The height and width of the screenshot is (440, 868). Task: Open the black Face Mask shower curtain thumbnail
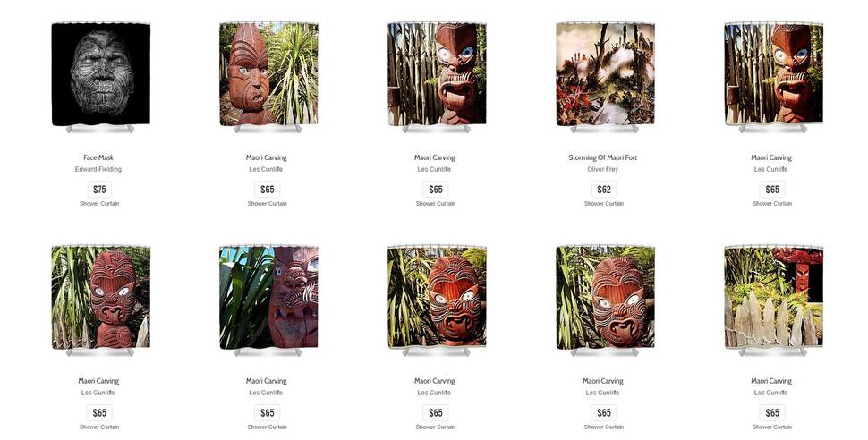[101, 74]
